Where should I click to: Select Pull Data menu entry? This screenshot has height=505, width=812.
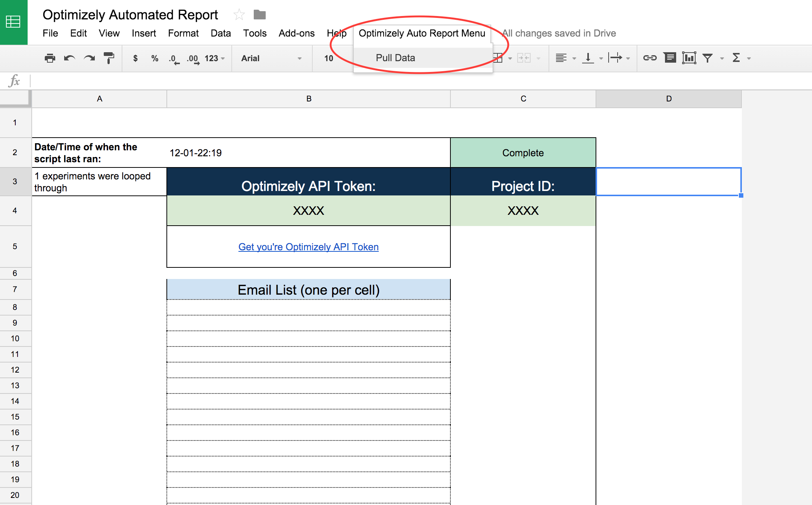pyautogui.click(x=395, y=58)
